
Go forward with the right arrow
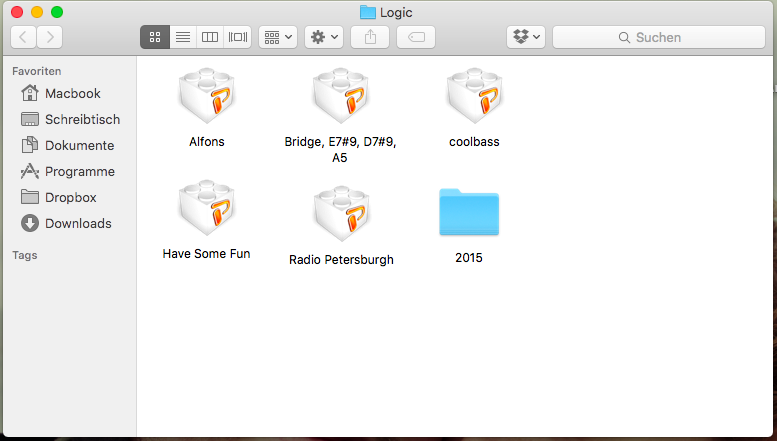[x=50, y=37]
